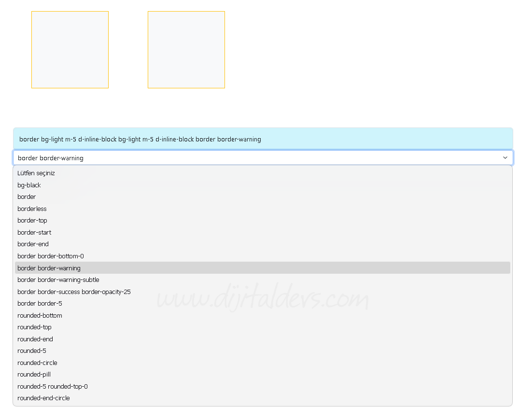The width and height of the screenshot is (519, 420).
Task: Select the 'Lütfen seçiniz' placeholder option
Action: [36, 173]
